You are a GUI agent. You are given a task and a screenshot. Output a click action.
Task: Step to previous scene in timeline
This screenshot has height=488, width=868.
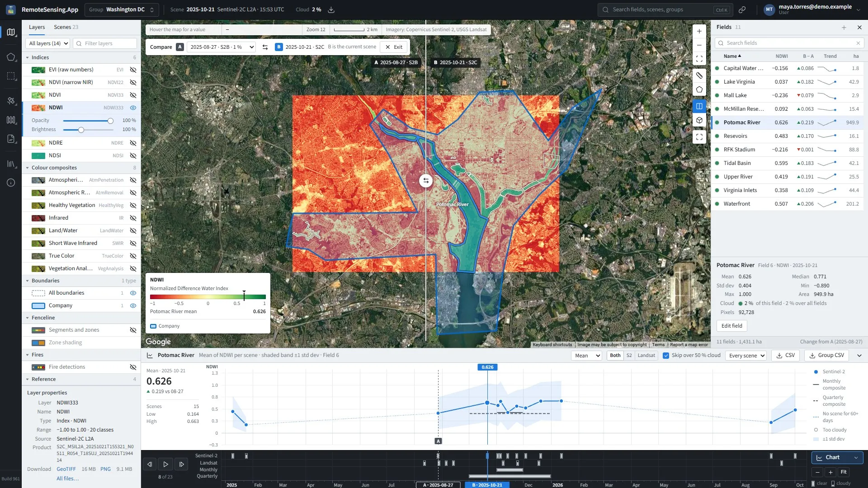[x=150, y=464]
